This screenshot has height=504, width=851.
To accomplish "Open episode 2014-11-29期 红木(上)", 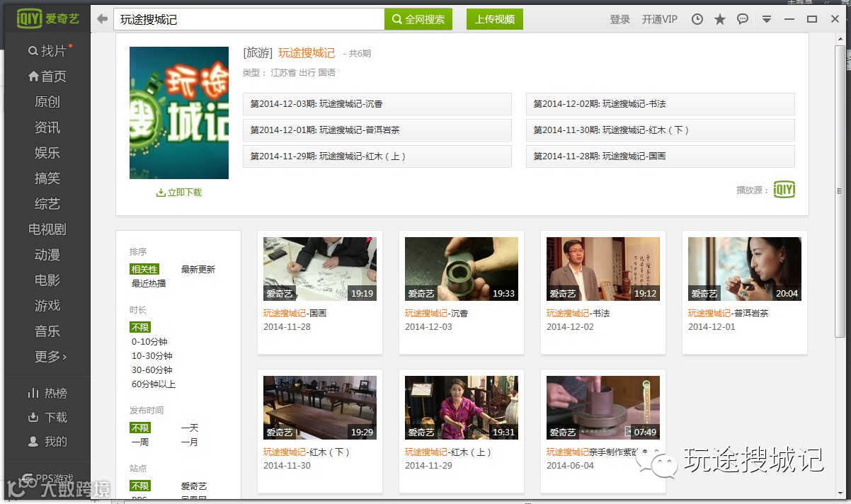I will (x=377, y=156).
